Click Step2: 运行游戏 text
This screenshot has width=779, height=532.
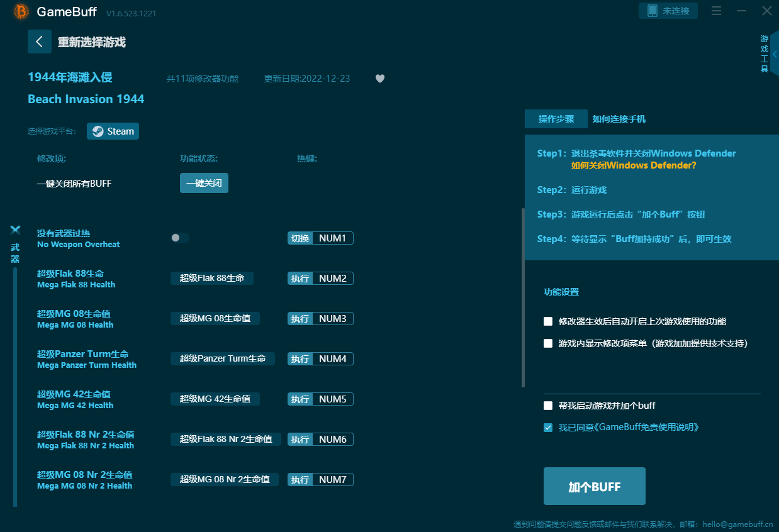click(x=572, y=190)
